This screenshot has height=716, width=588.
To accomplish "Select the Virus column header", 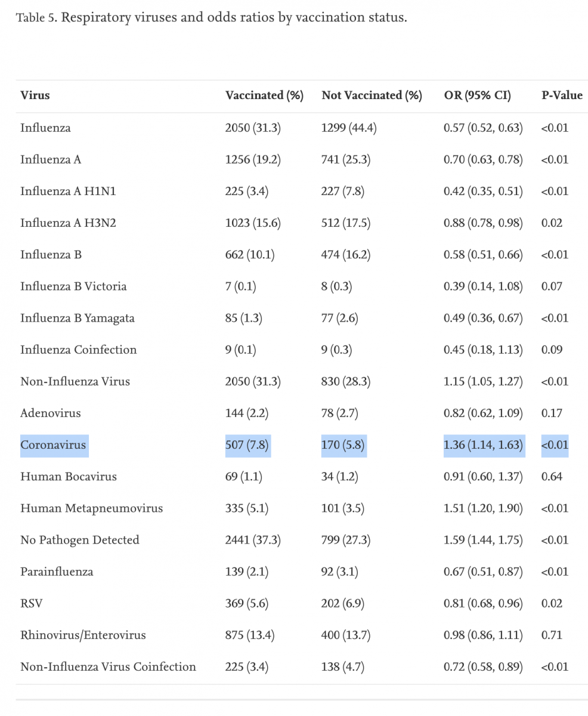I will (x=35, y=95).
